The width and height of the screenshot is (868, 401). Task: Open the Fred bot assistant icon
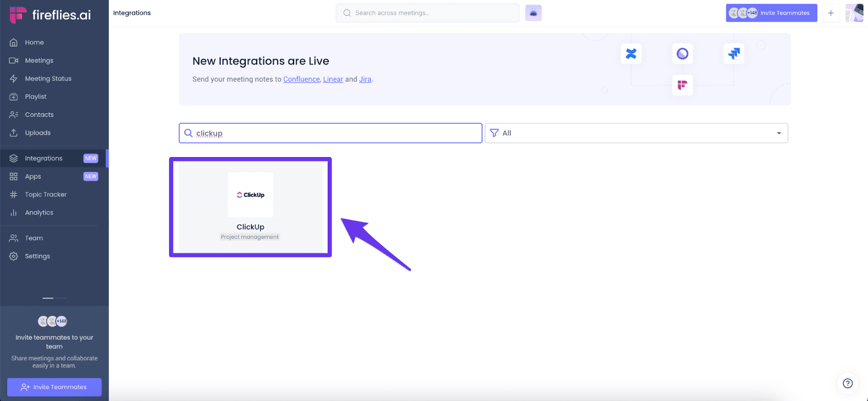[533, 13]
